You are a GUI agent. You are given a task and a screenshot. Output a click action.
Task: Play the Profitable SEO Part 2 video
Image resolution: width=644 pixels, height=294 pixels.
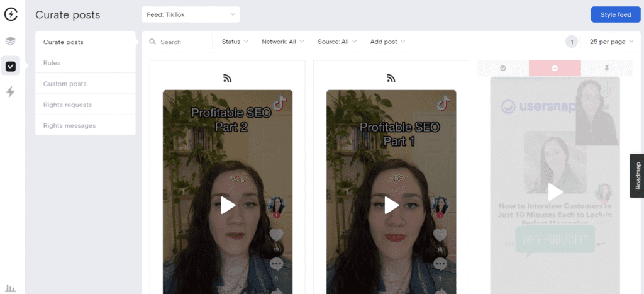tap(228, 205)
